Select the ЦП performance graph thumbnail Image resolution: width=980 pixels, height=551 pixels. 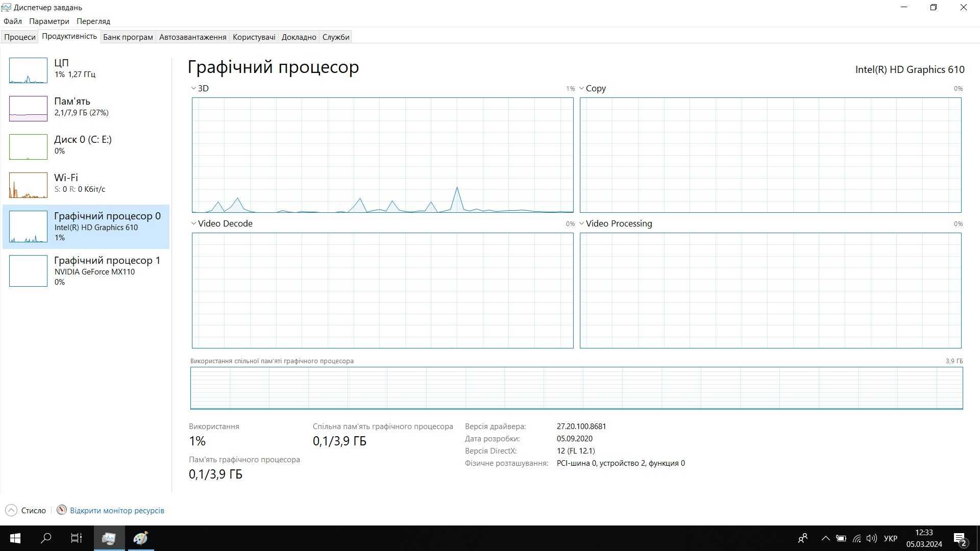pos(28,70)
